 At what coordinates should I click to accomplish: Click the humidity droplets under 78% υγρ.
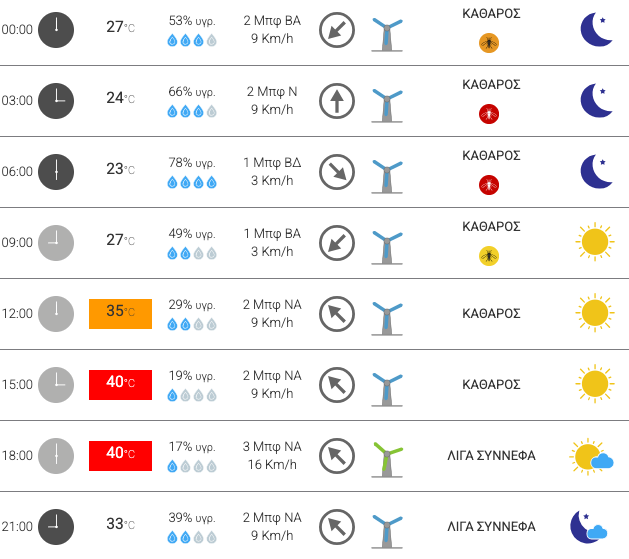(192, 182)
